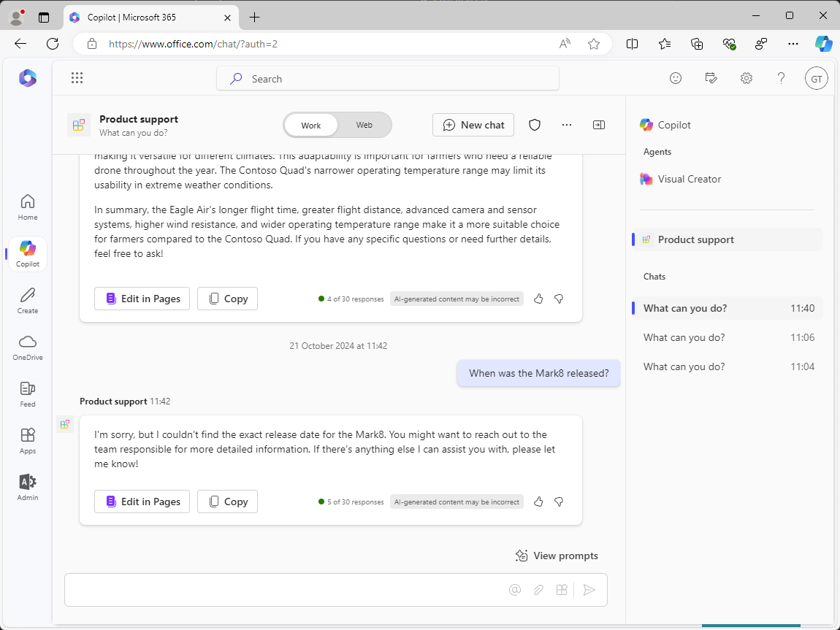Open Copilot from the left sidebar

pyautogui.click(x=28, y=254)
